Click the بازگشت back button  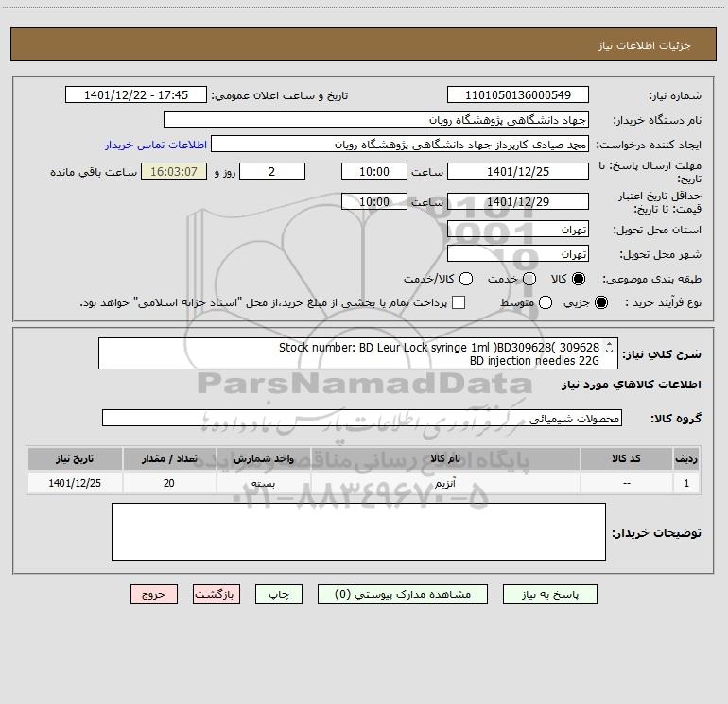tap(217, 594)
